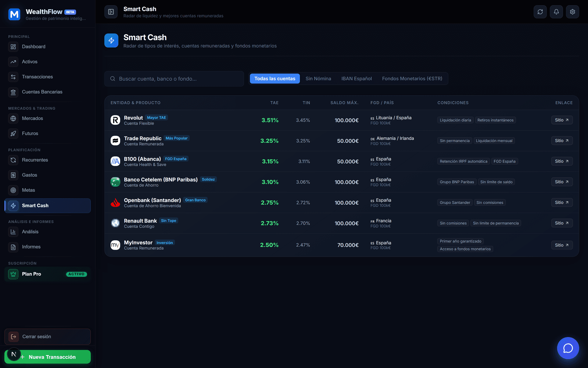The image size is (588, 368).
Task: Switch to Sin Nómina filter
Action: 318,79
